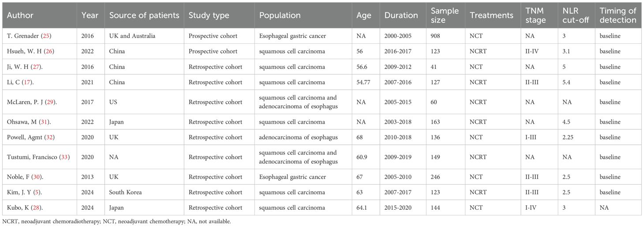Viewport: 644px width, 227px height.
Task: Click the Timing of detection header
Action: (x=618, y=15)
